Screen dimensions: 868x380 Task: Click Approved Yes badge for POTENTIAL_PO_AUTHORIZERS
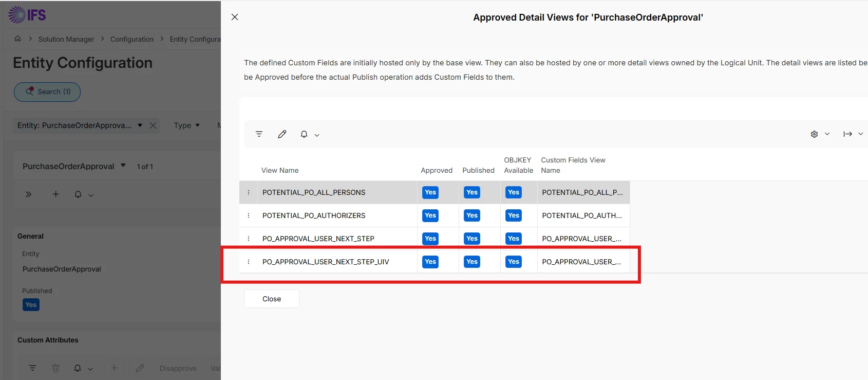430,215
